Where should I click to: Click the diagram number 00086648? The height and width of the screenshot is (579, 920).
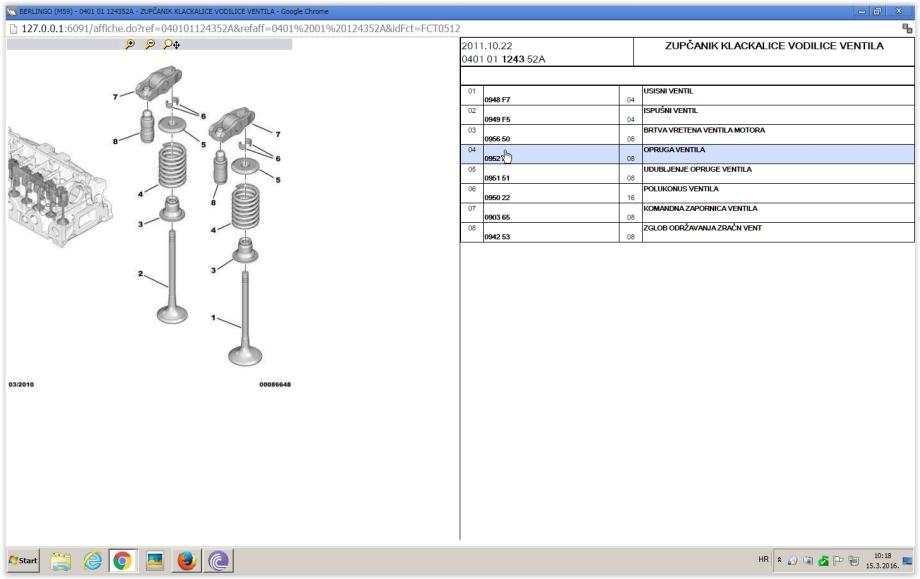click(275, 384)
